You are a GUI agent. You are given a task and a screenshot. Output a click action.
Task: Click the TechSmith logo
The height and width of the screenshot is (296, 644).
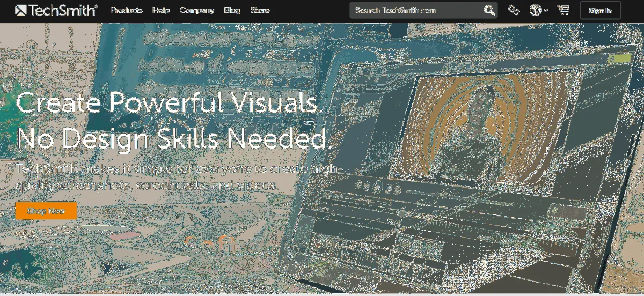pyautogui.click(x=56, y=10)
